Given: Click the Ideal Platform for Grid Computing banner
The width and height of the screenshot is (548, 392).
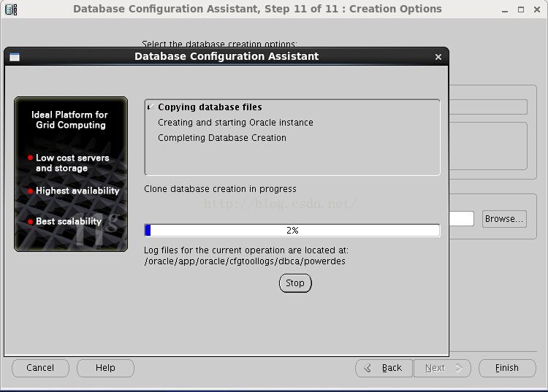Looking at the screenshot, I should coord(71,174).
